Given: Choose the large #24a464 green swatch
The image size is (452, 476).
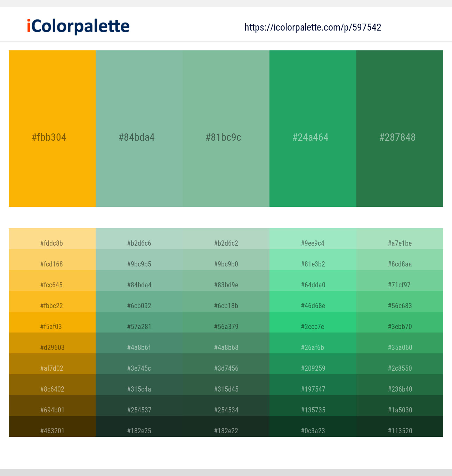Looking at the screenshot, I should (x=313, y=129).
